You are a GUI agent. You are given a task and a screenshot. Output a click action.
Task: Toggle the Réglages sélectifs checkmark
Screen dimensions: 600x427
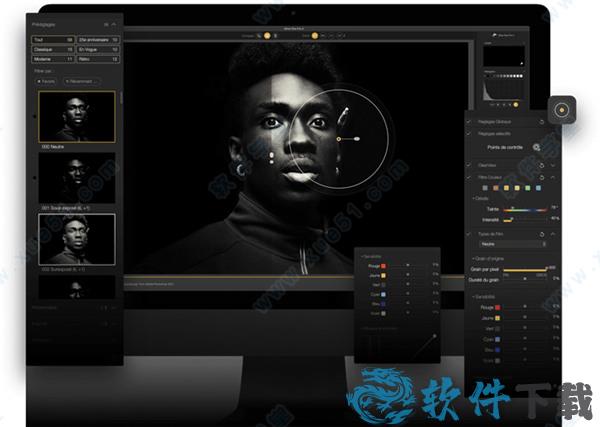tap(469, 132)
